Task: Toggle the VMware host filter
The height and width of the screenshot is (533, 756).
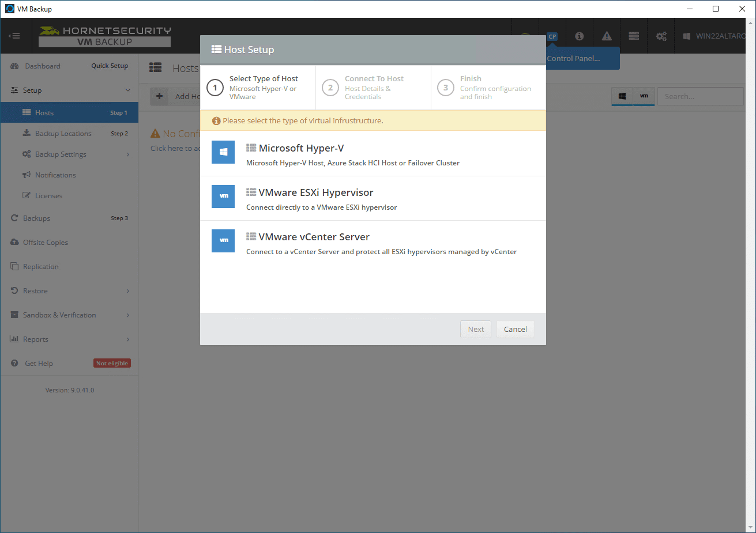Action: [x=644, y=96]
